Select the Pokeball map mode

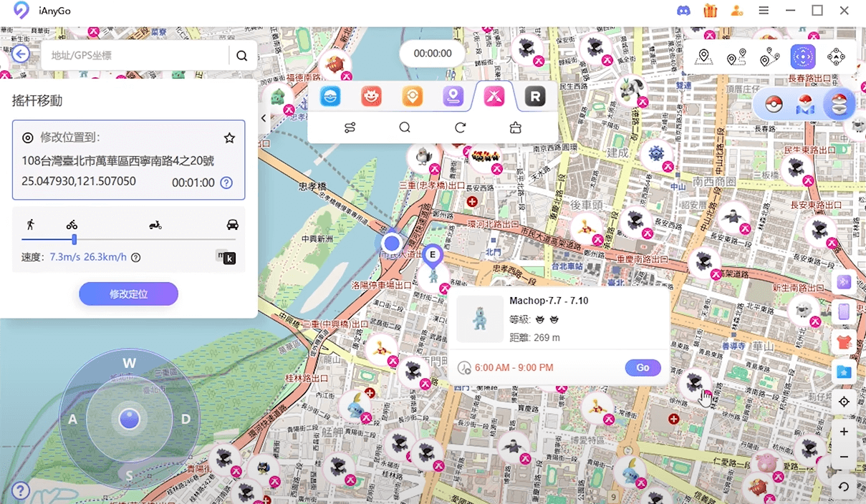(x=806, y=106)
